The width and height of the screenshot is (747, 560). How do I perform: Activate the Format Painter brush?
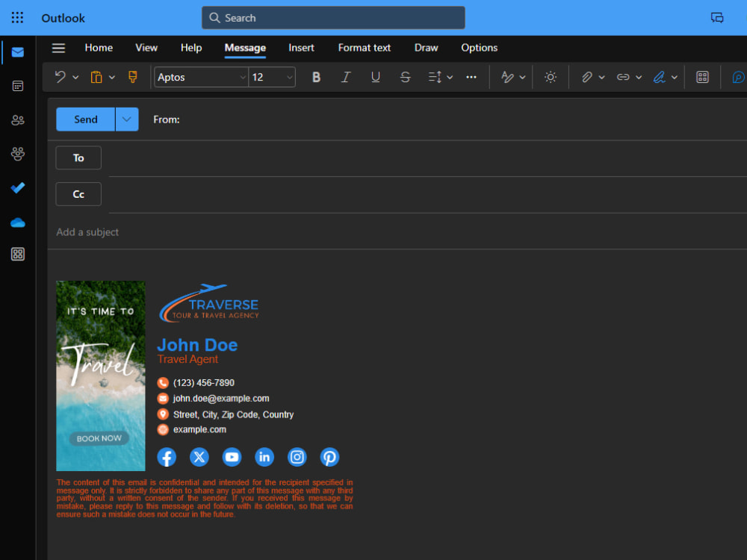pyautogui.click(x=133, y=77)
